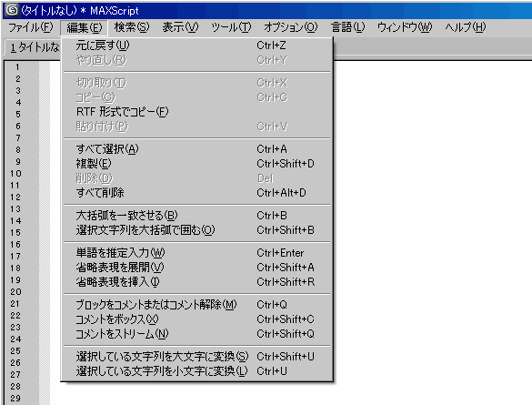Choose 選択している文字列を大文字に変換(S)
The height and width of the screenshot is (405, 532).
point(196,357)
